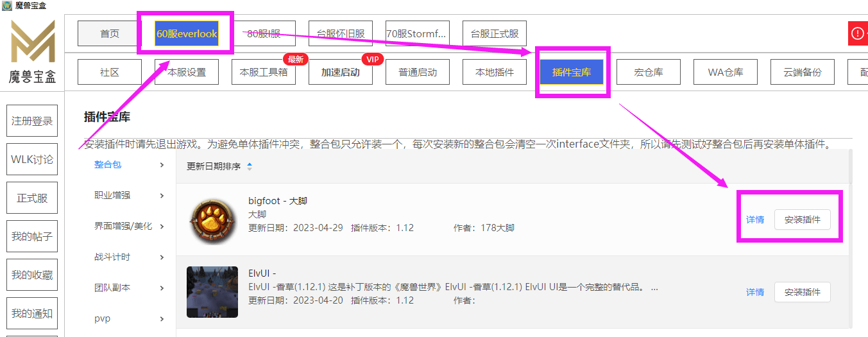Open 本服设置
The height and width of the screenshot is (337, 868).
[187, 72]
